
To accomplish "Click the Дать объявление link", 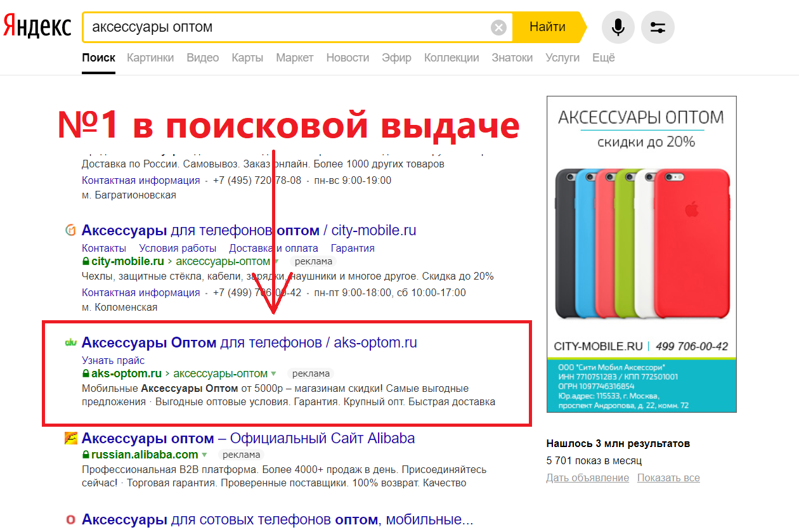I will (588, 478).
